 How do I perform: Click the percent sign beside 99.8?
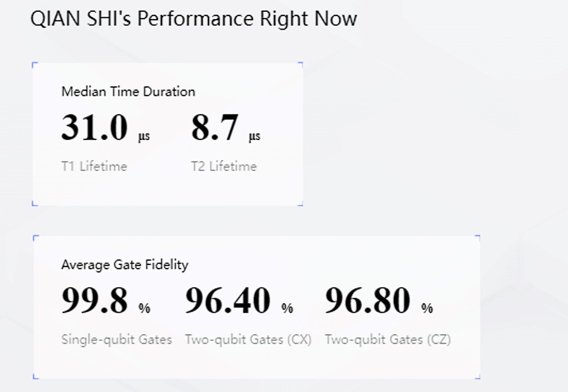coord(144,309)
